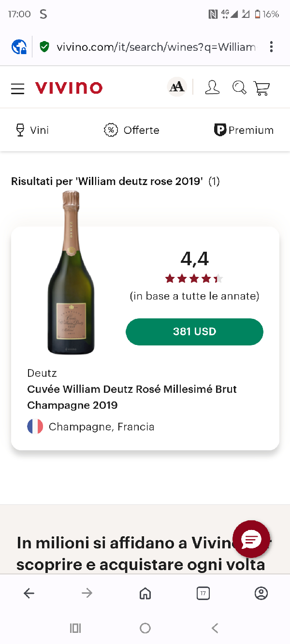Click the fourth rating star
This screenshot has width=290, height=644.
coord(206,278)
